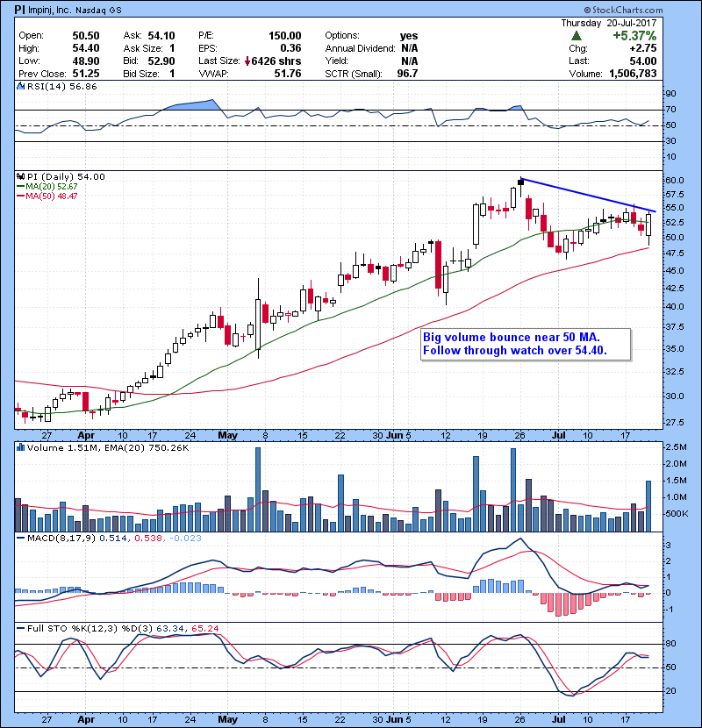This screenshot has width=702, height=728.
Task: Click the MACD value 0.514
Action: click(113, 539)
